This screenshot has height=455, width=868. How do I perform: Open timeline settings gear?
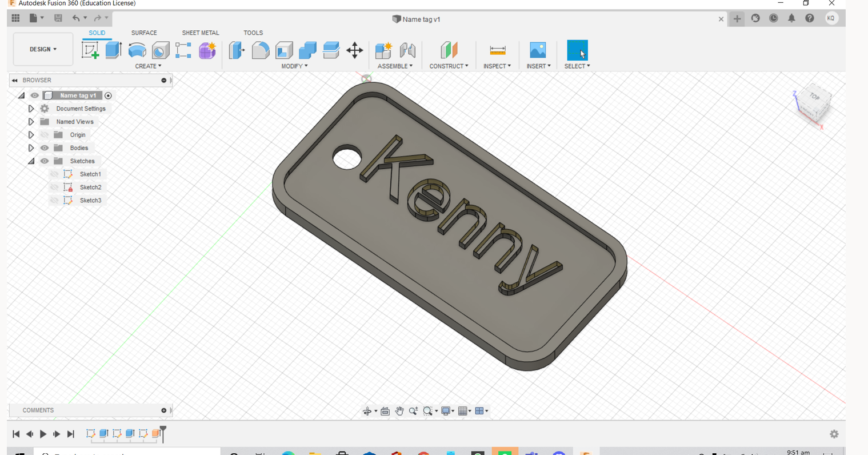834,434
